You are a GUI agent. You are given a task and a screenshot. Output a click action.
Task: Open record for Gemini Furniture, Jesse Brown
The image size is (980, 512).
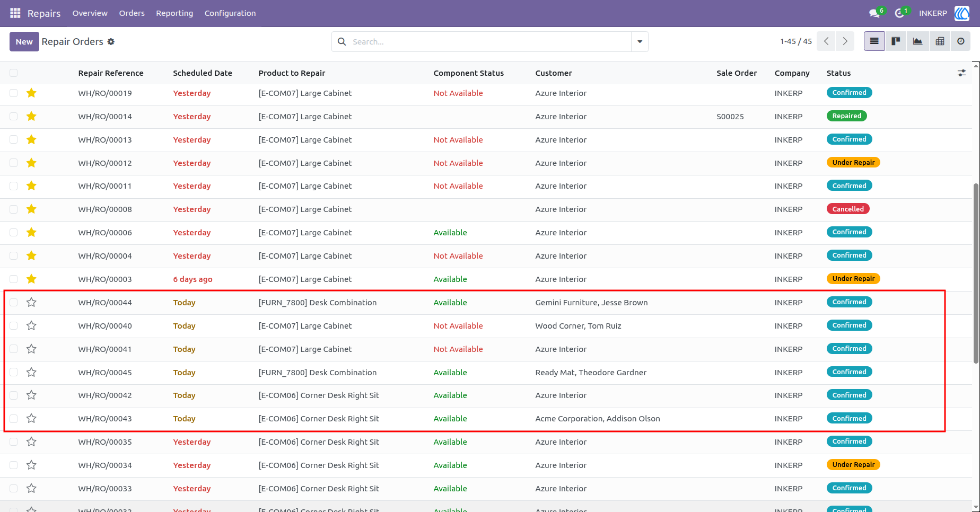point(591,303)
